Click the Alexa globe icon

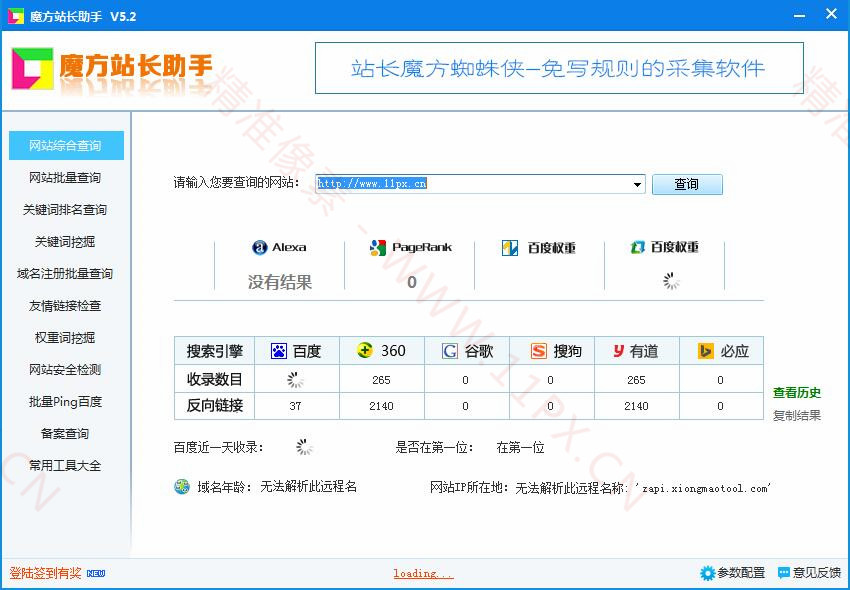point(260,248)
